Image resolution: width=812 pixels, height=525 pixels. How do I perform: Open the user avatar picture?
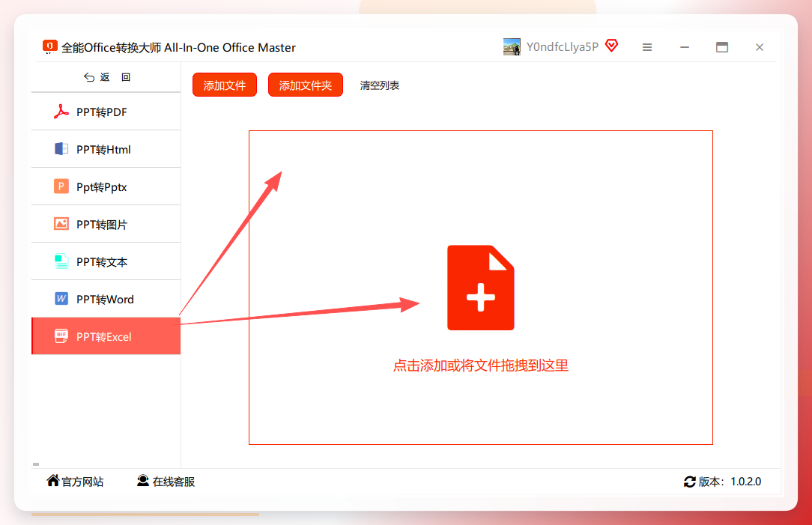[x=512, y=46]
